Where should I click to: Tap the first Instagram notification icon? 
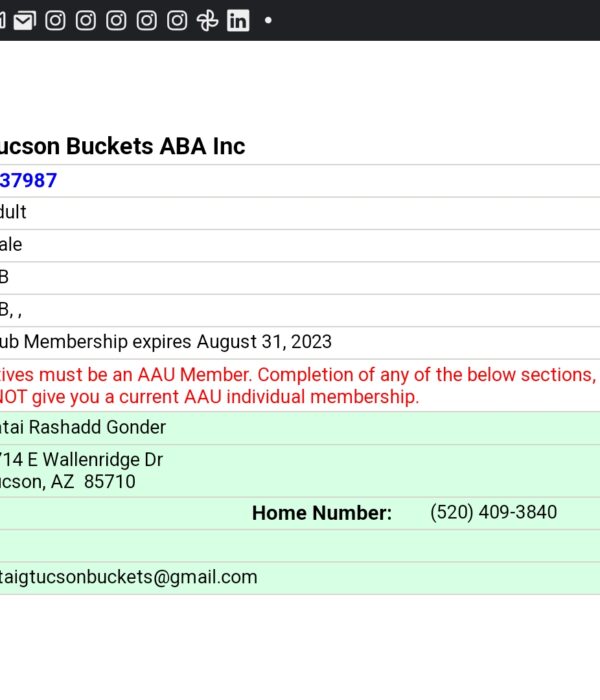[x=55, y=21]
